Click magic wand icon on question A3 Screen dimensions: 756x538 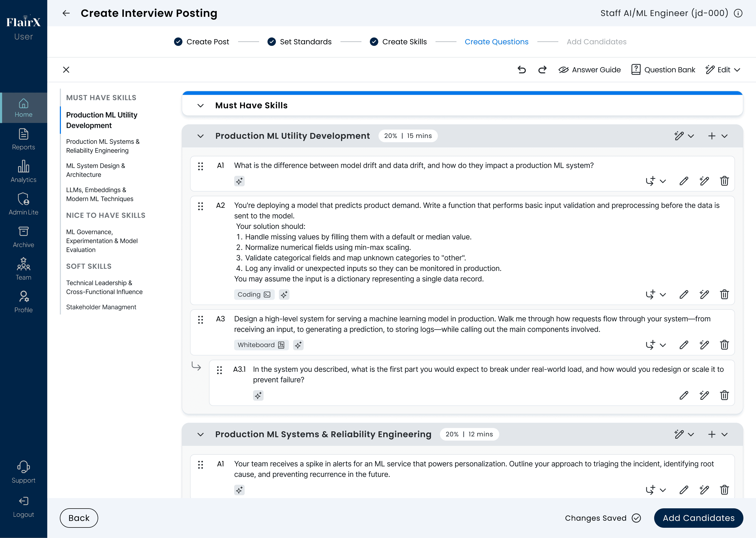tap(704, 345)
